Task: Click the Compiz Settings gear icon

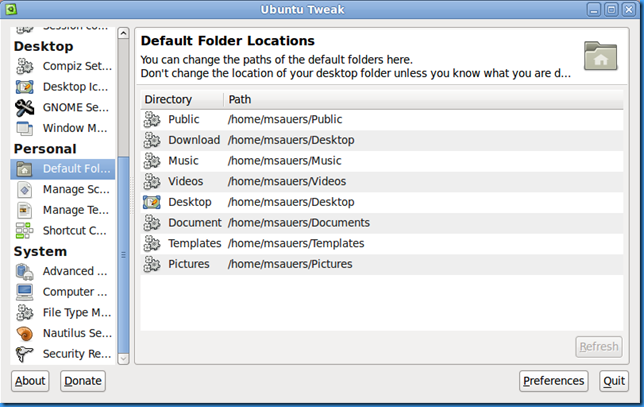Action: pyautogui.click(x=25, y=66)
